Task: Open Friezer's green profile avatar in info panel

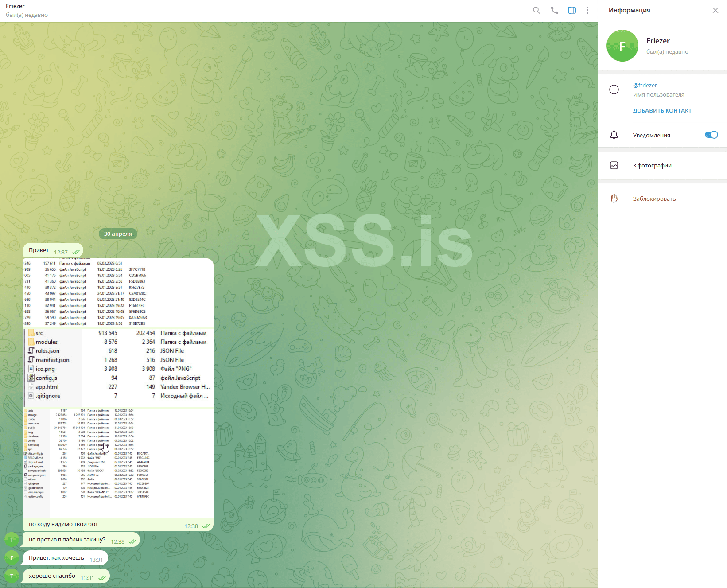Action: pyautogui.click(x=622, y=46)
